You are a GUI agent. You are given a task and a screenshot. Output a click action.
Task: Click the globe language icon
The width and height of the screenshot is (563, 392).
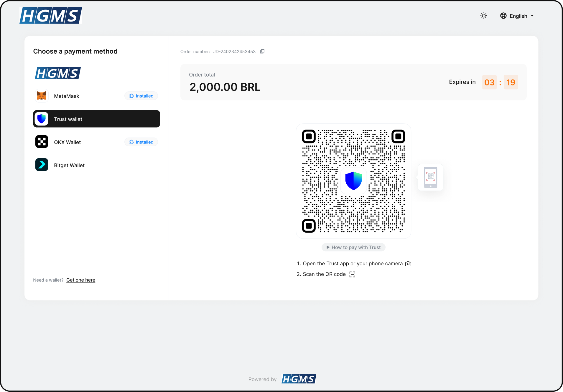click(503, 16)
